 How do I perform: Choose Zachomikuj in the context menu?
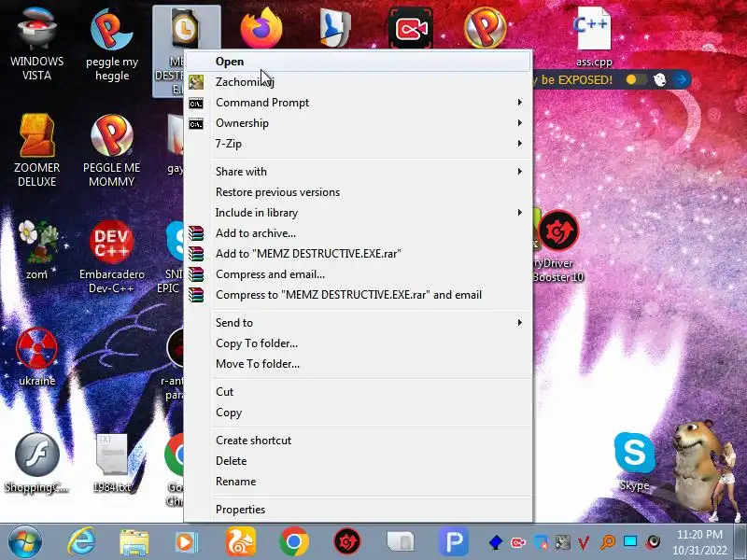pyautogui.click(x=359, y=82)
